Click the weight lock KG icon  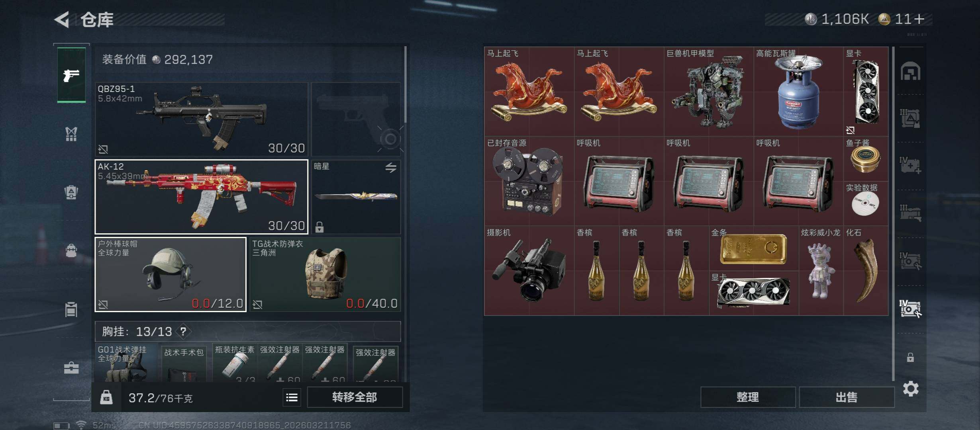tap(106, 397)
